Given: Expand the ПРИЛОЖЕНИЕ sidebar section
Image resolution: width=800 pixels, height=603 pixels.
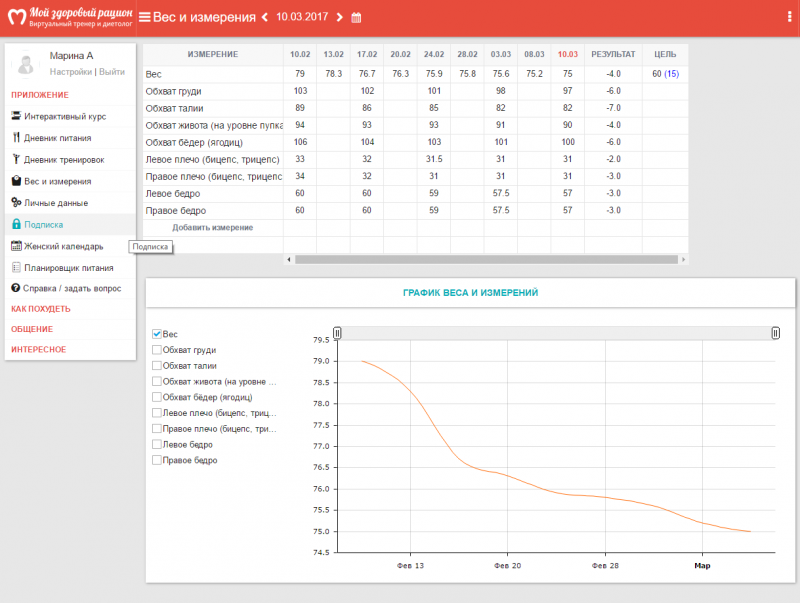Looking at the screenshot, I should click(40, 95).
